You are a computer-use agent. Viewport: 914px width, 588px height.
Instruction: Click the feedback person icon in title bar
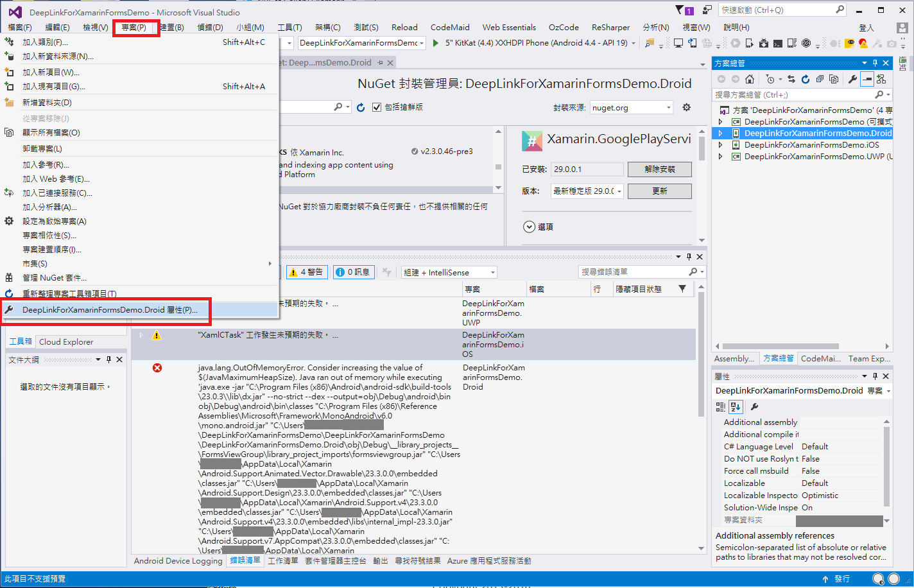click(707, 10)
